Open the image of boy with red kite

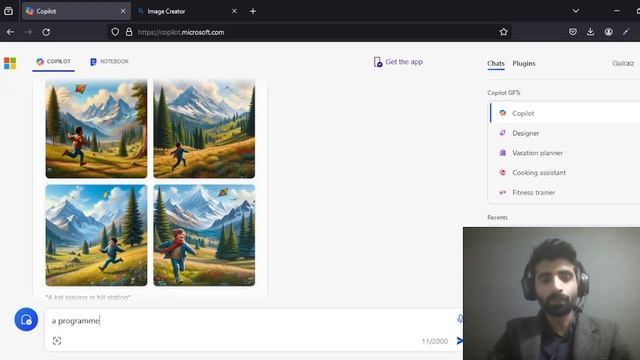click(x=96, y=129)
